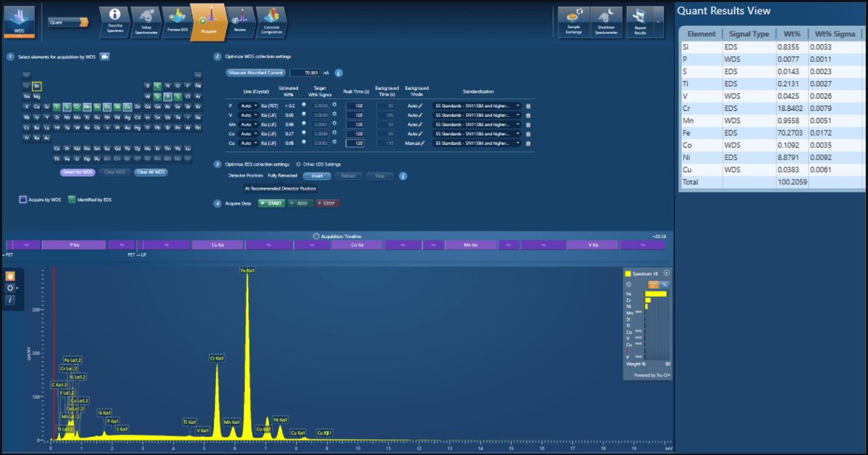The width and height of the screenshot is (868, 455).
Task: Open Standardization dropdown for P row
Action: point(477,106)
